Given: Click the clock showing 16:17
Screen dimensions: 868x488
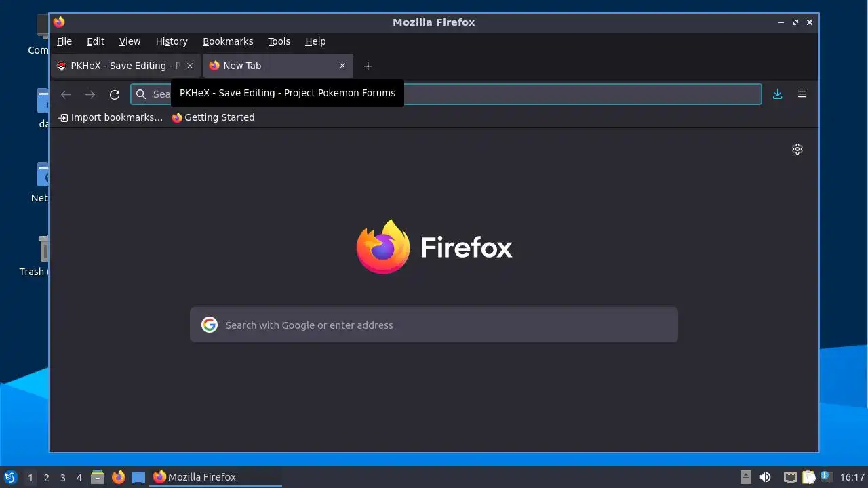Looking at the screenshot, I should 852,477.
